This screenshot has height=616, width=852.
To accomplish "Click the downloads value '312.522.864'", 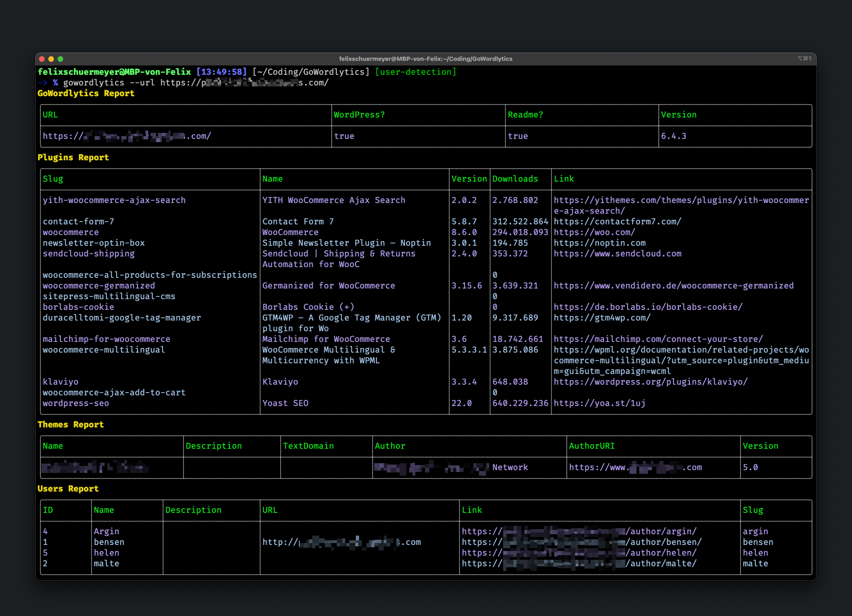I will pyautogui.click(x=520, y=222).
